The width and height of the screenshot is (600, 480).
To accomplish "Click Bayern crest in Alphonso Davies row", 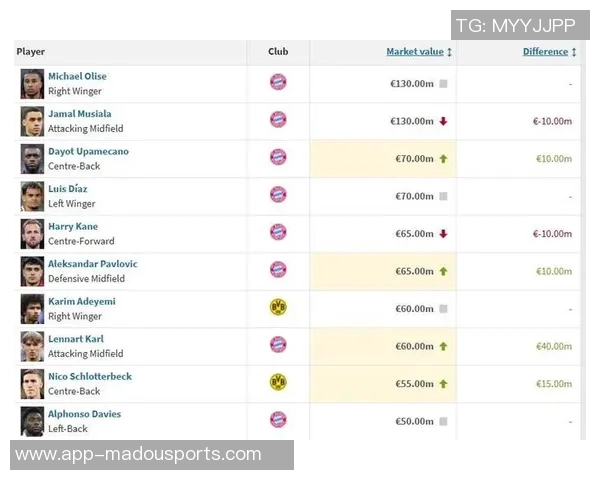I will coord(278,420).
